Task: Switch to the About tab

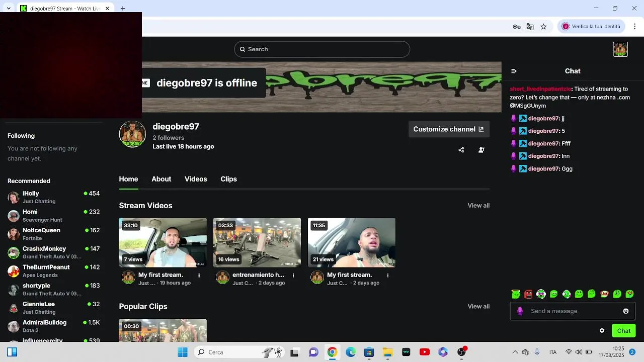Action: [162, 179]
